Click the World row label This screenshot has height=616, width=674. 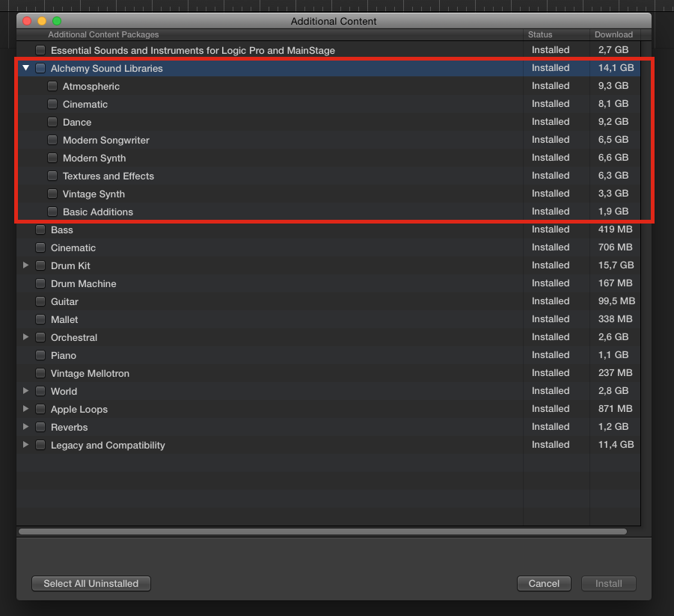(64, 391)
